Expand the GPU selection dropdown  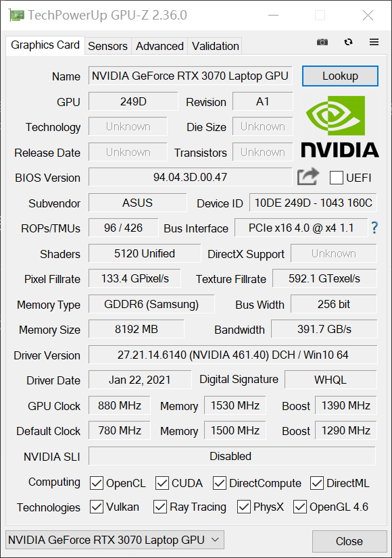coord(115,540)
